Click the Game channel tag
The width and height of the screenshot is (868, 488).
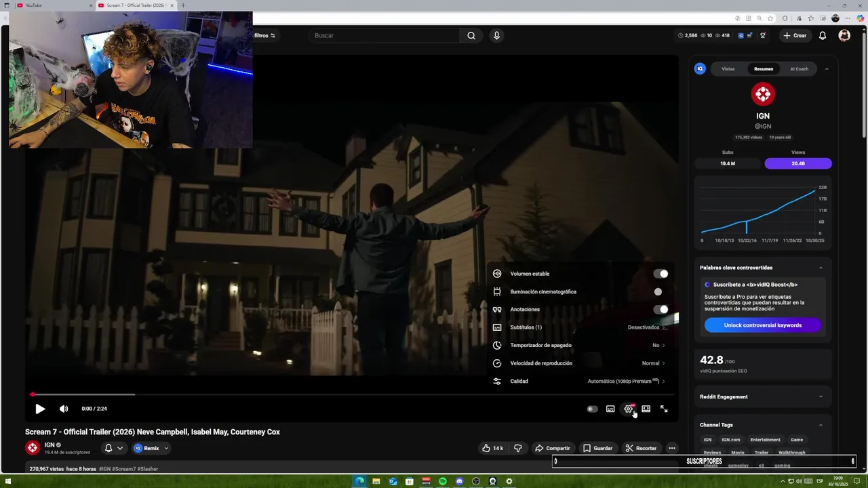point(797,440)
